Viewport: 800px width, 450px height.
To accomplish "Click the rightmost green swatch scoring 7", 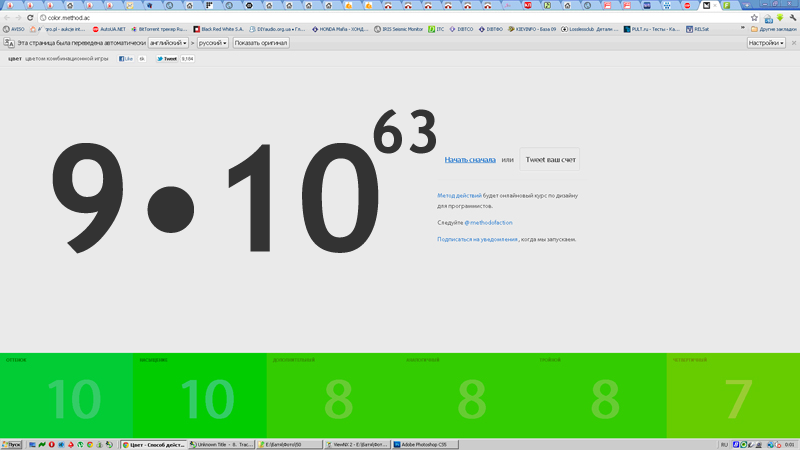I will [x=733, y=396].
